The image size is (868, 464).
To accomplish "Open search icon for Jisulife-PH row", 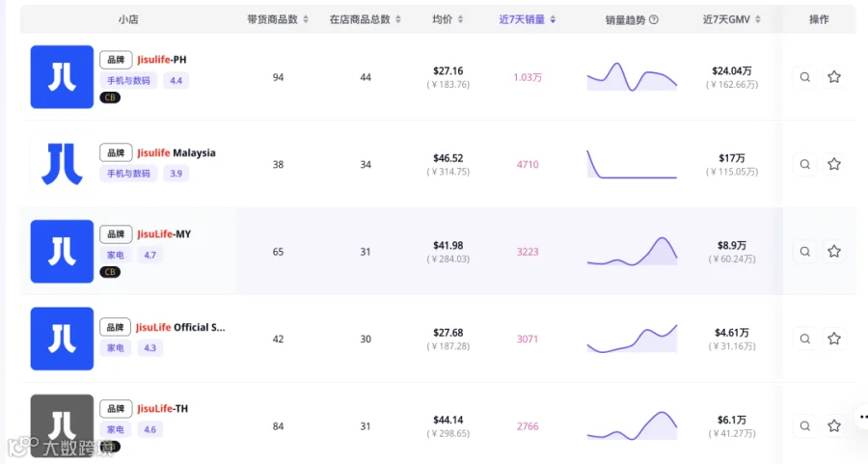I will 805,77.
